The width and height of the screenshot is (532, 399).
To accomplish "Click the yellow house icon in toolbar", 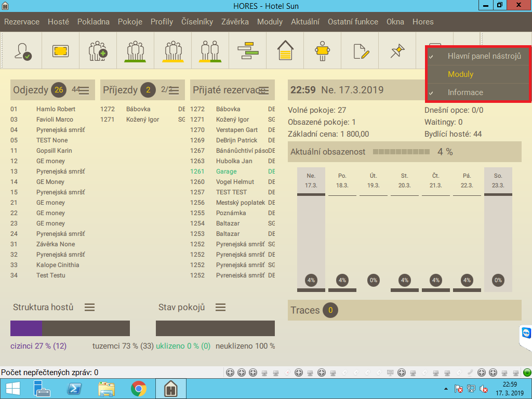I will [x=285, y=51].
